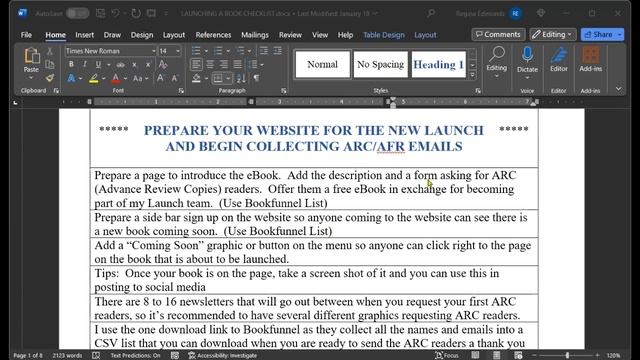This screenshot has width=640, height=360.
Task: Expand Line Spacing options dropdown
Action: click(262, 64)
